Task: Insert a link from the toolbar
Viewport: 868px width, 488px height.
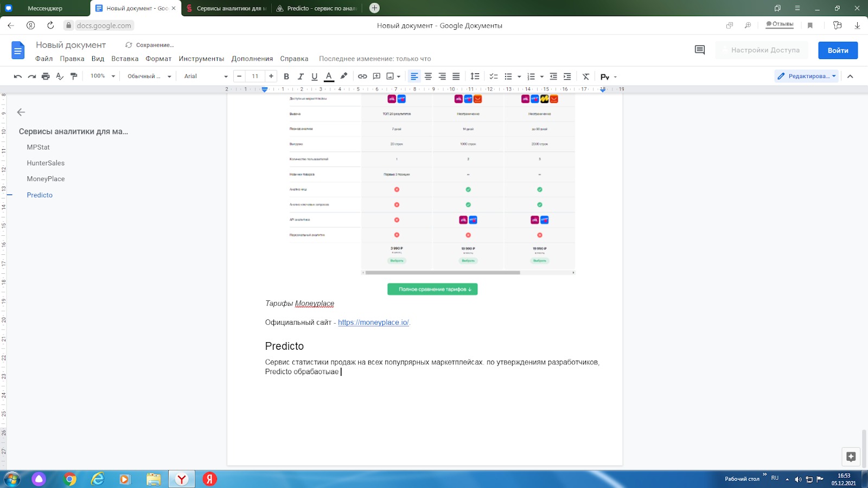Action: tap(362, 76)
